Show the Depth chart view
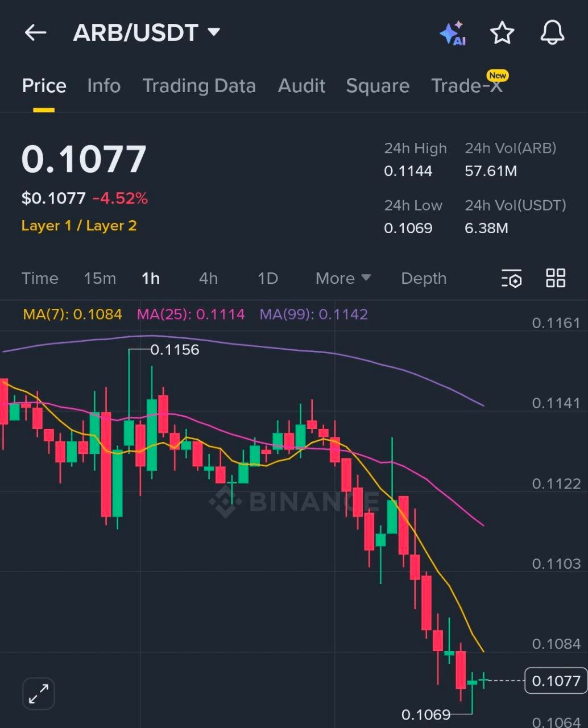 (424, 279)
